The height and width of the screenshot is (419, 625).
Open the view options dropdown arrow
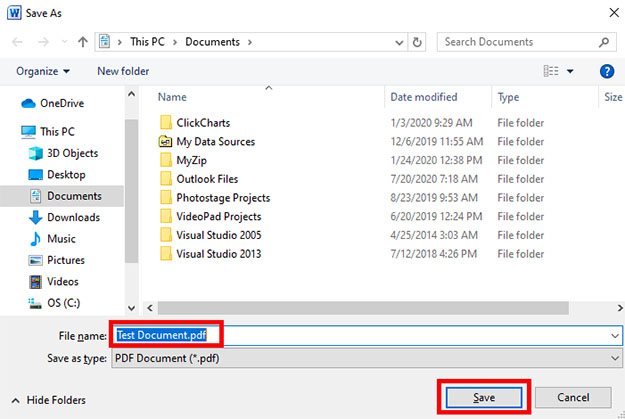tap(570, 72)
